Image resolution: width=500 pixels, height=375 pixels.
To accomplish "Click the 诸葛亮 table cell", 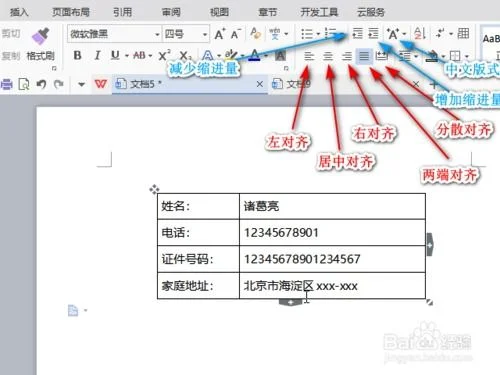I will 332,206.
